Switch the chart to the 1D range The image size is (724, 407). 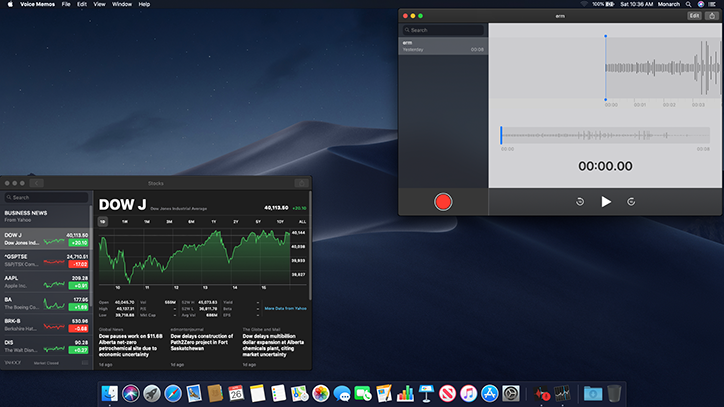tap(103, 222)
